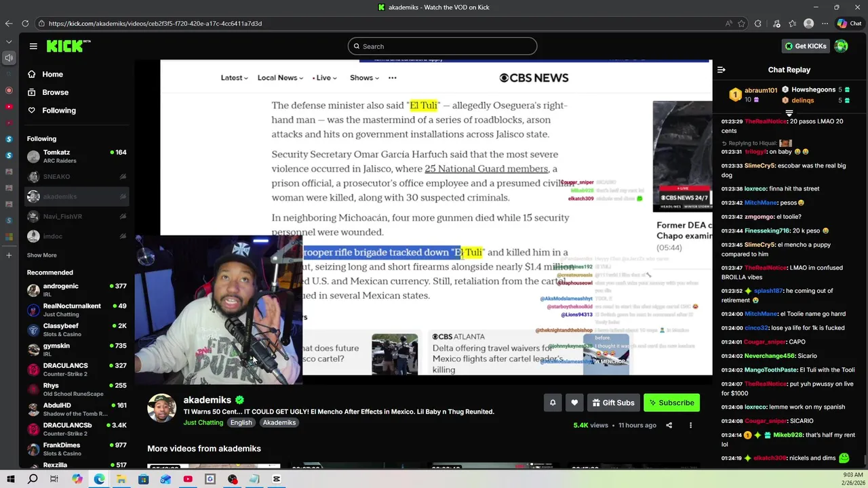This screenshot has width=868, height=488.
Task: Open browser profile icon
Action: pyautogui.click(x=808, y=23)
